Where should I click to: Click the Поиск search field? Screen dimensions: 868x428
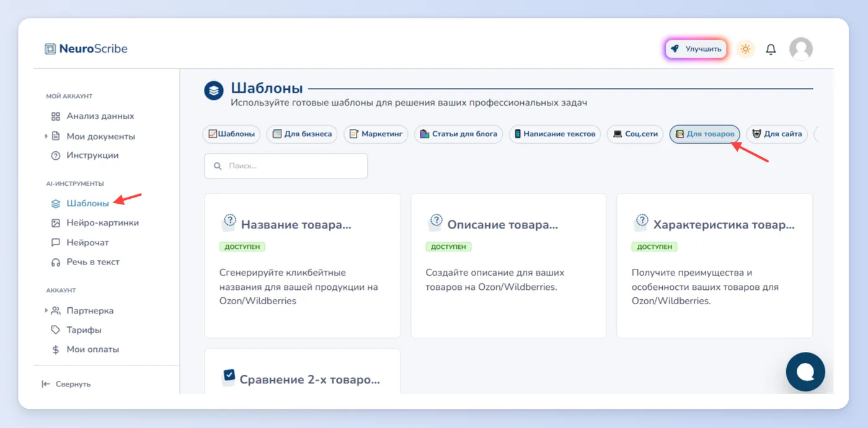286,166
